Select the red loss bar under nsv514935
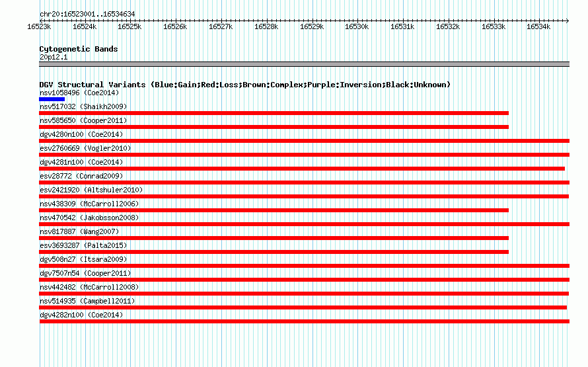This screenshot has width=588, height=367. point(303,307)
